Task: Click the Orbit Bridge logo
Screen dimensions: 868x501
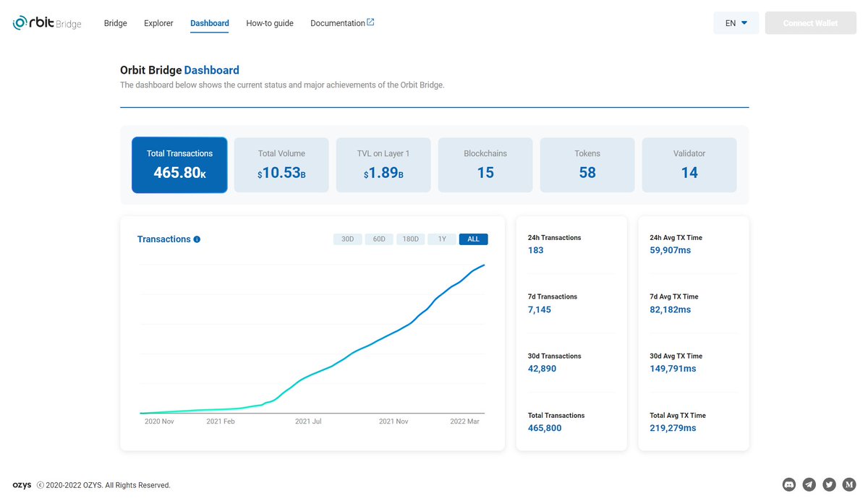Action: coord(47,23)
